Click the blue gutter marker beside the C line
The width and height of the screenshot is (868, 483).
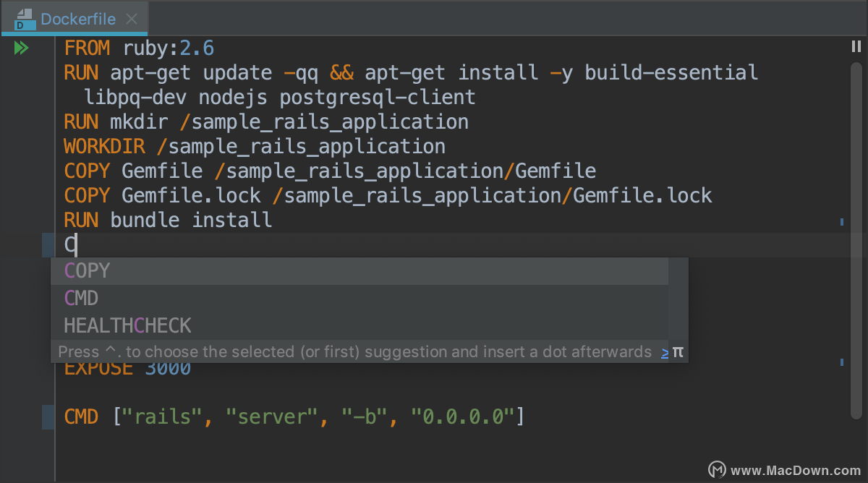[x=48, y=245]
